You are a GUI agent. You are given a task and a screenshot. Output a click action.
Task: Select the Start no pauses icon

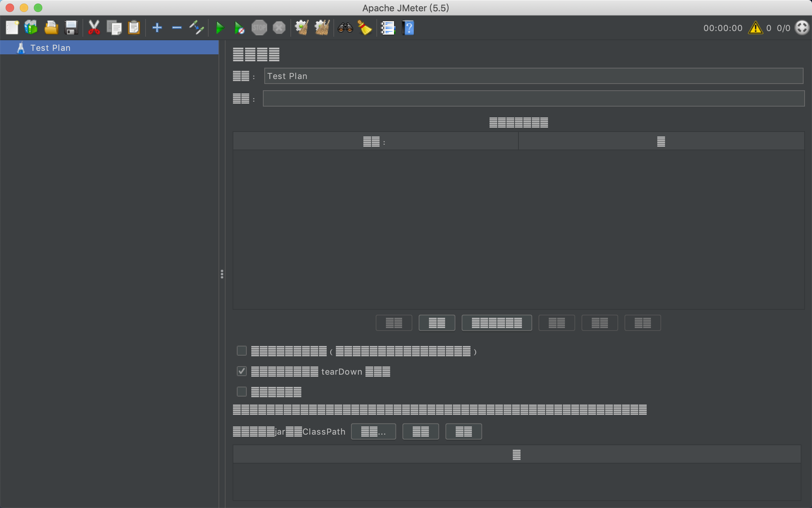point(239,28)
